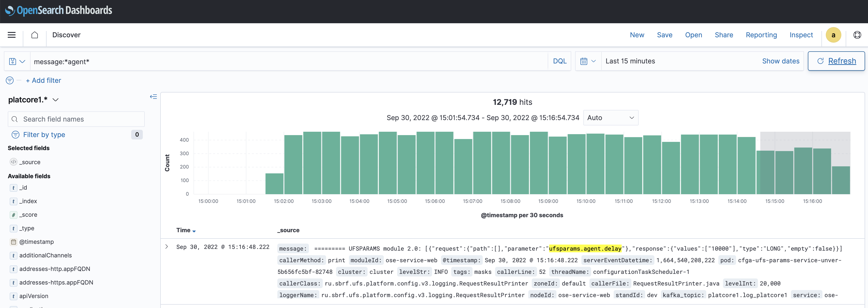This screenshot has width=868, height=308.
Task: Expand the 15:16:48.222 log row
Action: pos(167,247)
